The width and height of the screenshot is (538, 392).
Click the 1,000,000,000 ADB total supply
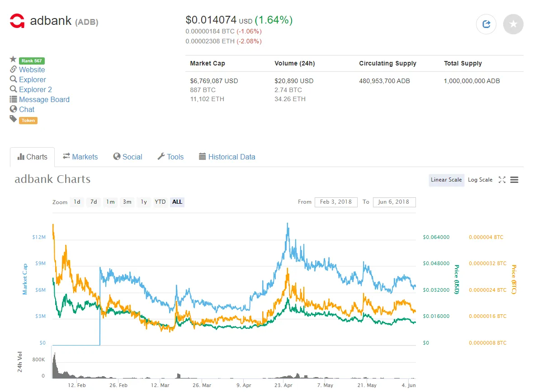pyautogui.click(x=472, y=81)
